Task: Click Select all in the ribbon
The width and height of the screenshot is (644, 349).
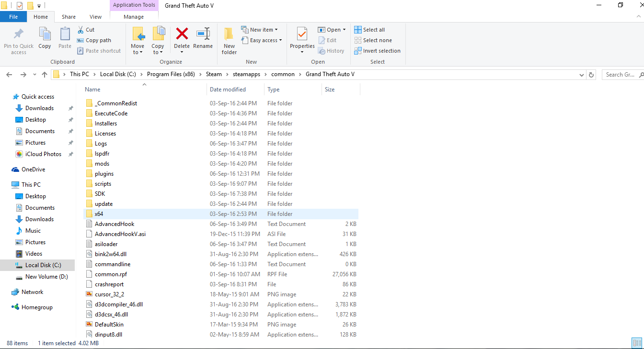Action: (369, 30)
